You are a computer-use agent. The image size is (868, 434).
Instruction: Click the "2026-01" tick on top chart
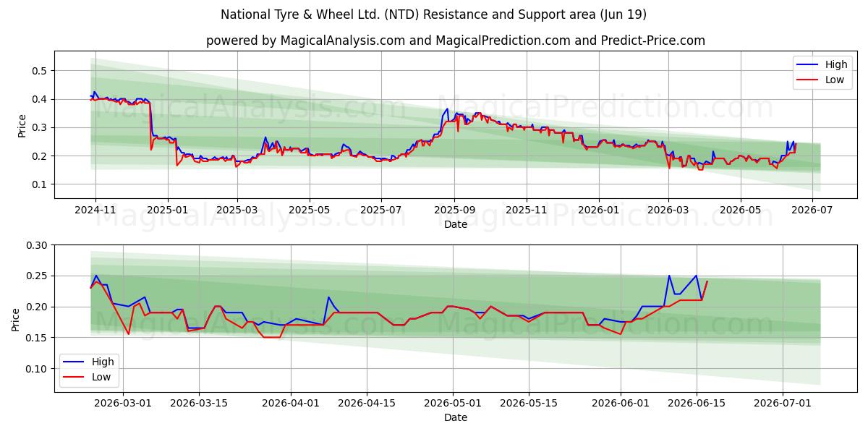[x=599, y=210]
